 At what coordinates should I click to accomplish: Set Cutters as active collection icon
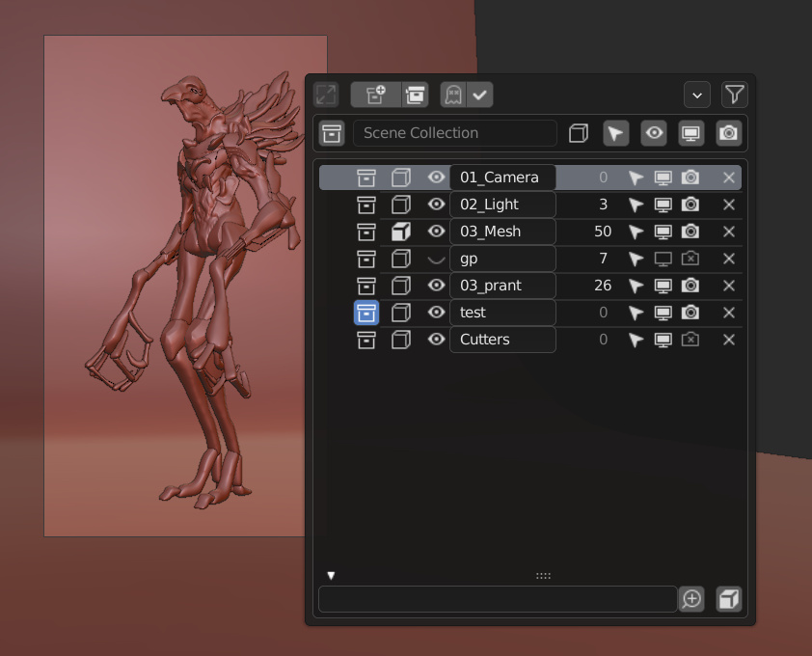[366, 340]
